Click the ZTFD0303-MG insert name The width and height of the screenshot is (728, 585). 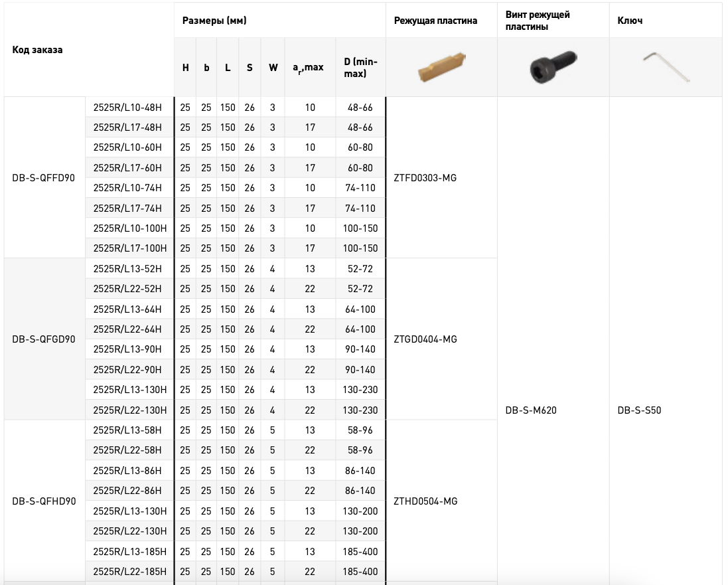(x=425, y=178)
